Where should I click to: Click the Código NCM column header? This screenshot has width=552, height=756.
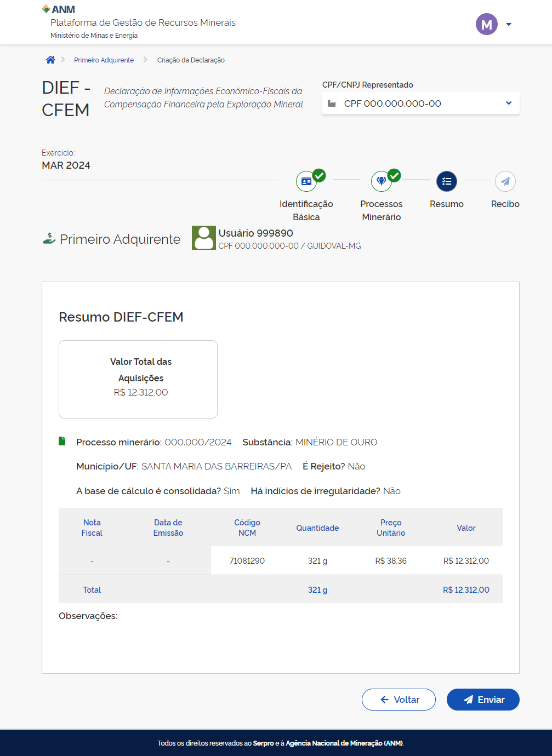tap(247, 528)
